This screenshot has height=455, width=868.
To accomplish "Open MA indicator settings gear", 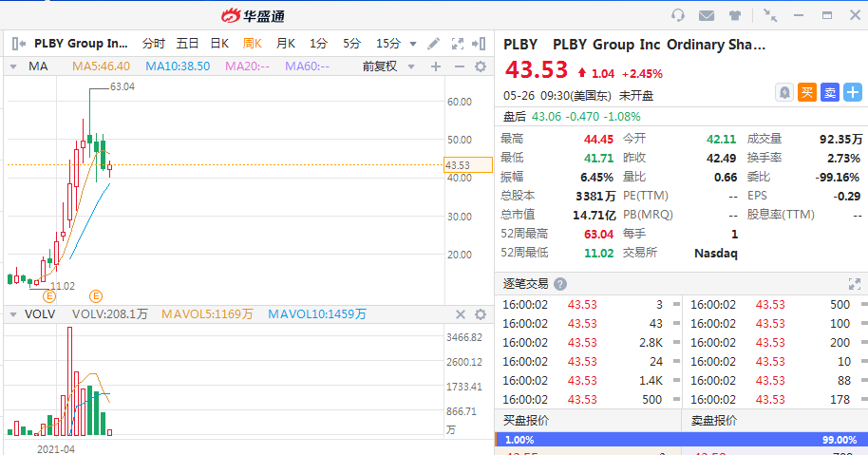I will (480, 66).
